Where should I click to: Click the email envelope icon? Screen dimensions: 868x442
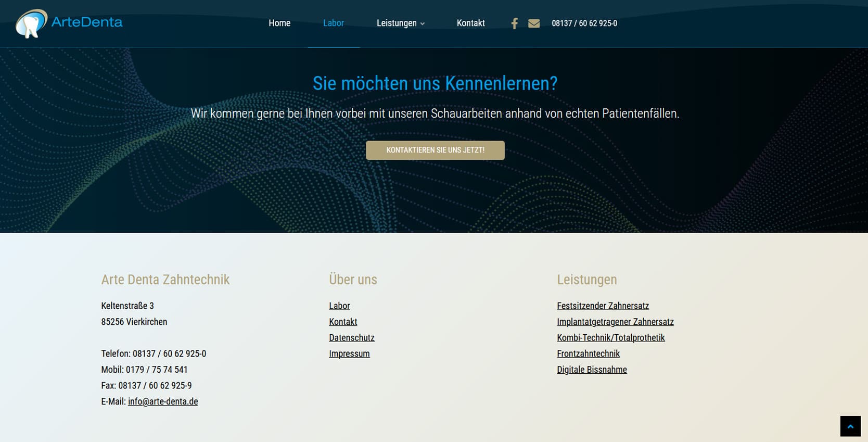click(x=533, y=23)
